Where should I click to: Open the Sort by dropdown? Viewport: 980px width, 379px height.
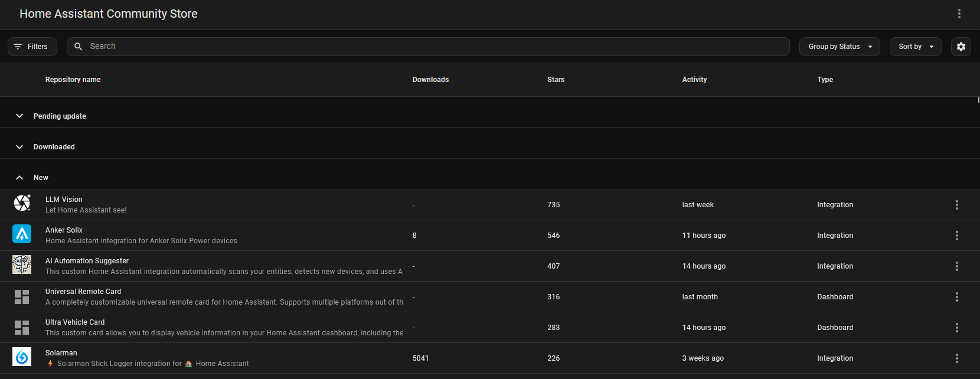(x=915, y=47)
